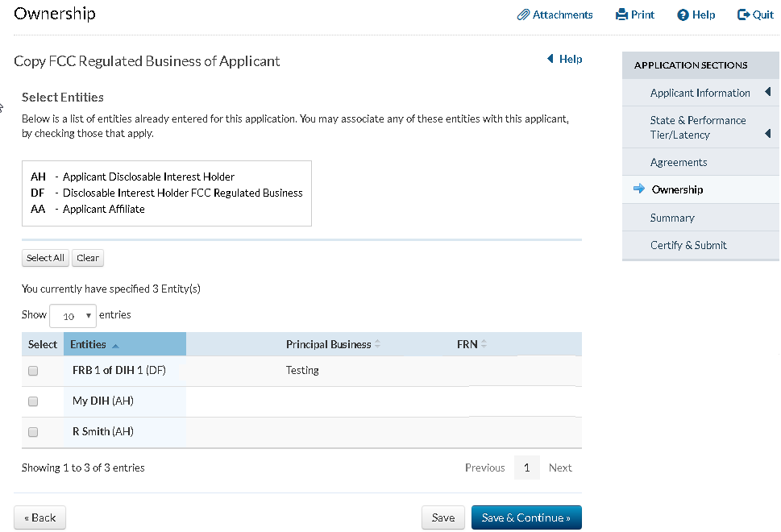
Task: Click the Quit exit icon
Action: 743,15
